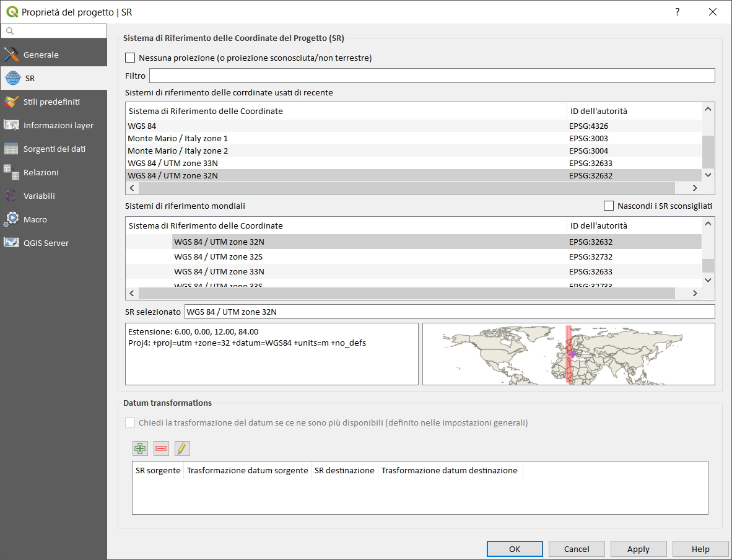Select the SR globe icon
Image resolution: width=732 pixels, height=560 pixels.
click(x=12, y=79)
